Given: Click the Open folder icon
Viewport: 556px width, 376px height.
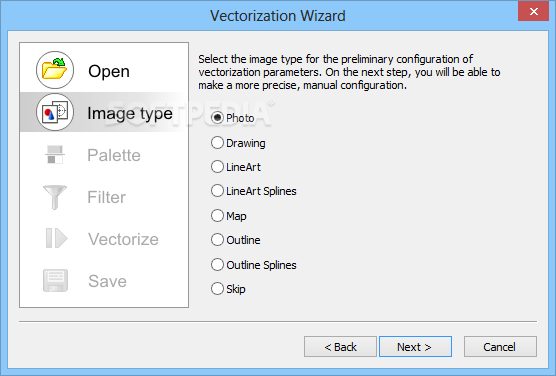Looking at the screenshot, I should pos(55,70).
